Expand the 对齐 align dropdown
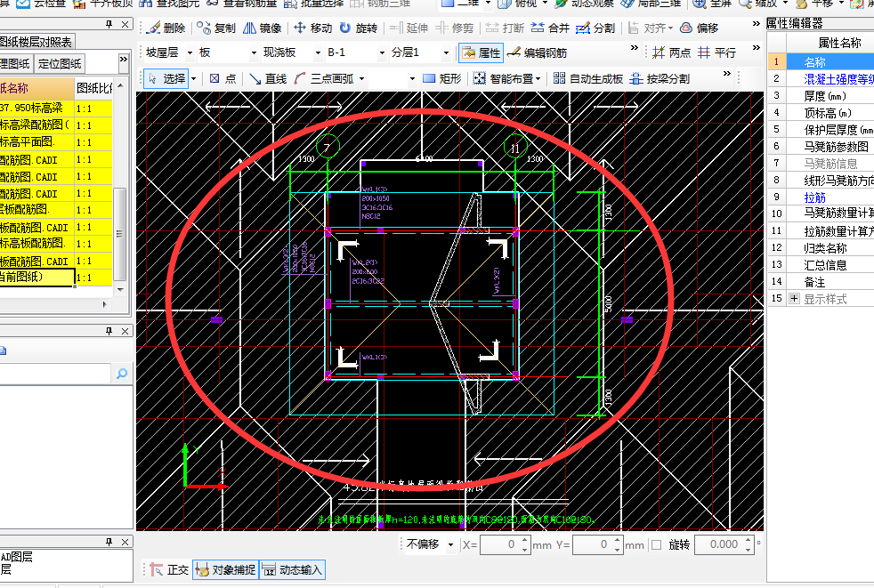The image size is (874, 588). pos(670,28)
